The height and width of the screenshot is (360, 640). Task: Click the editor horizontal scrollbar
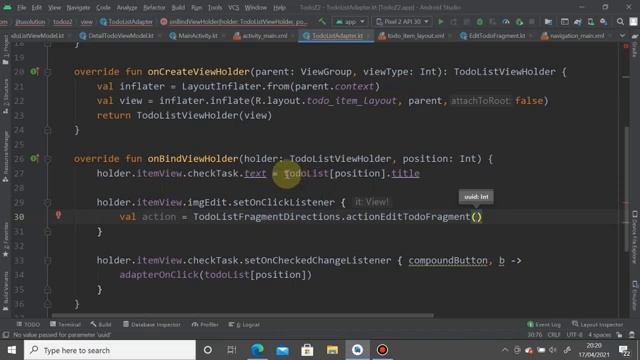[x=242, y=315]
